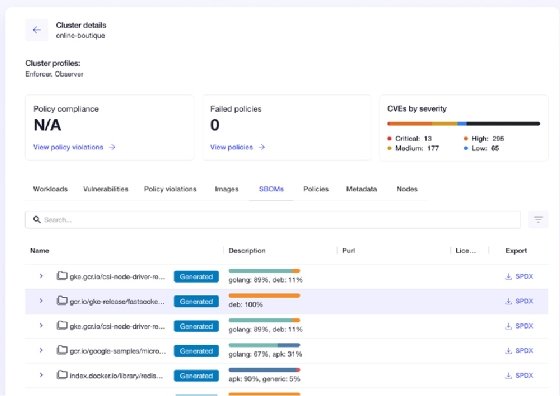
Task: Click the apk: 90% composition bar
Action: point(264,370)
